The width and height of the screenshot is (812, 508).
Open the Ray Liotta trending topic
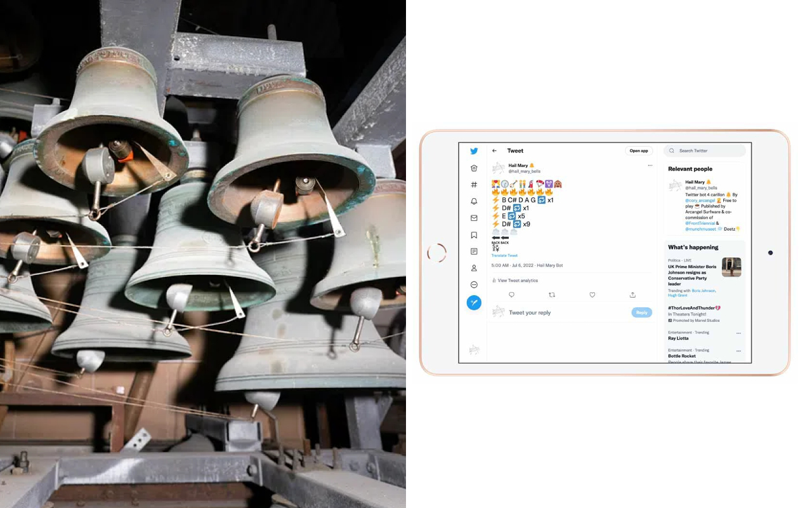click(x=678, y=338)
